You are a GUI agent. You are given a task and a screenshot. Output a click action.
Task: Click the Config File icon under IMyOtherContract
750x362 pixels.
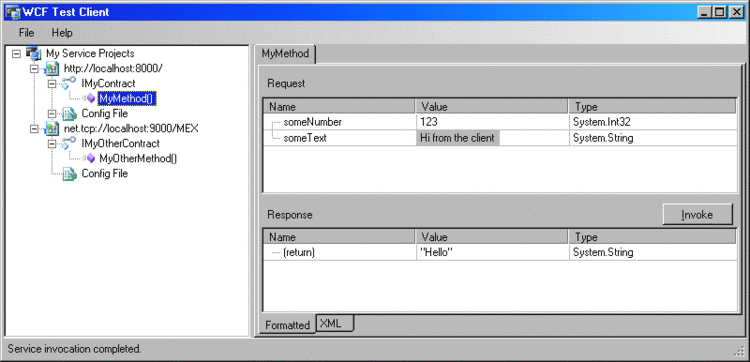coord(69,174)
